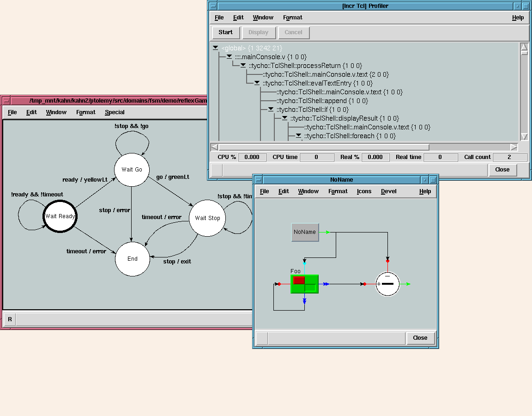The height and width of the screenshot is (416, 532).
Task: Collapse the <global> tree node
Action: pyautogui.click(x=216, y=48)
